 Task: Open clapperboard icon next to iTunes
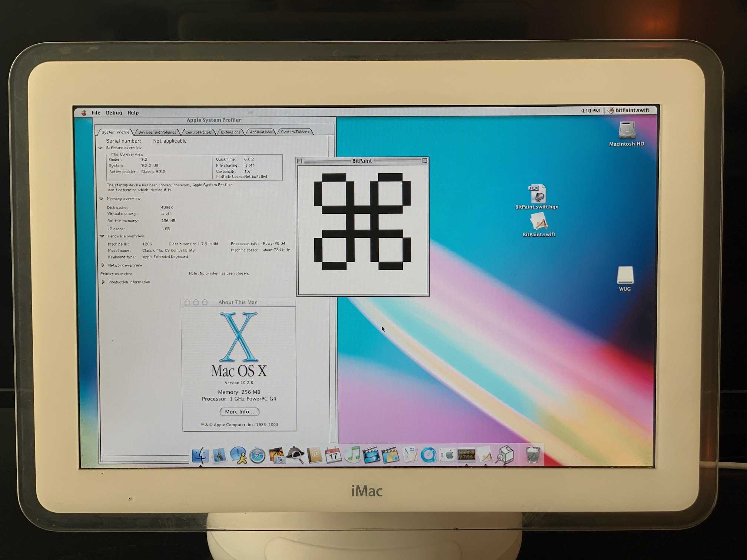pyautogui.click(x=371, y=455)
